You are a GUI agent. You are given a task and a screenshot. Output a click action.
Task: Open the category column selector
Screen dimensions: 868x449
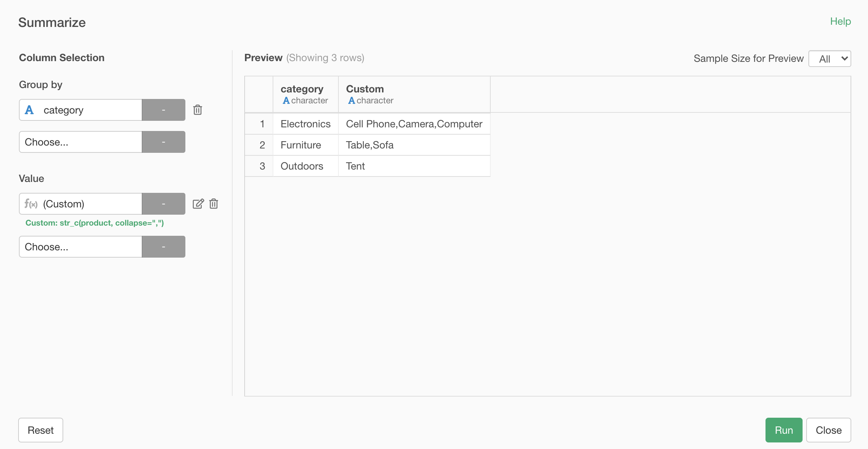(x=81, y=110)
